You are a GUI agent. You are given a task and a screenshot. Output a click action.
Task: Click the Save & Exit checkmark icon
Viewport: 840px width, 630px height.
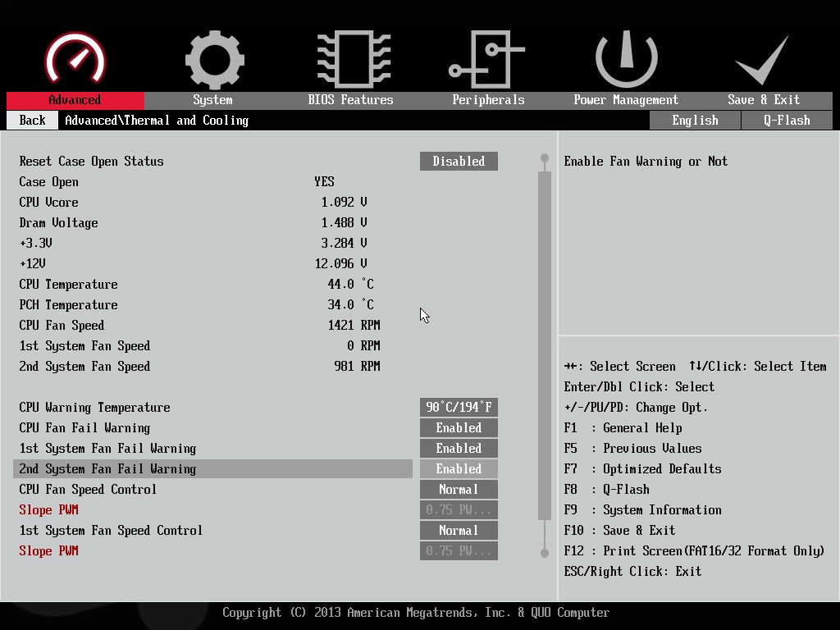click(x=763, y=60)
